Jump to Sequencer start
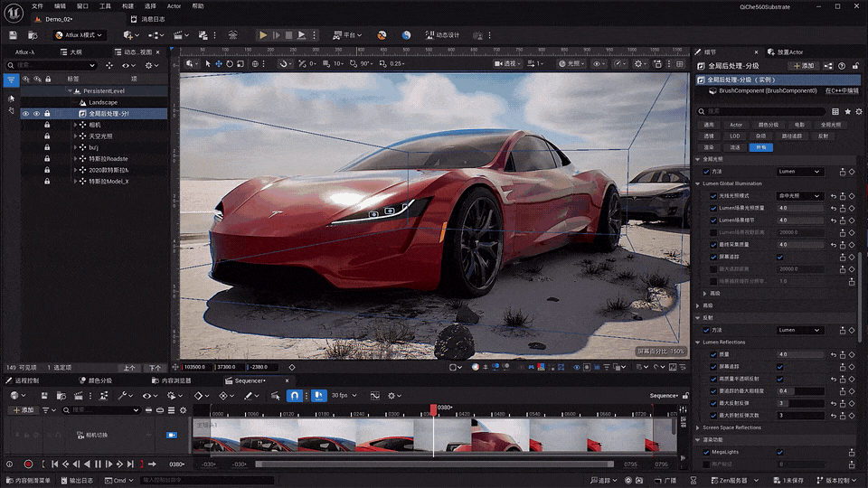 55,465
